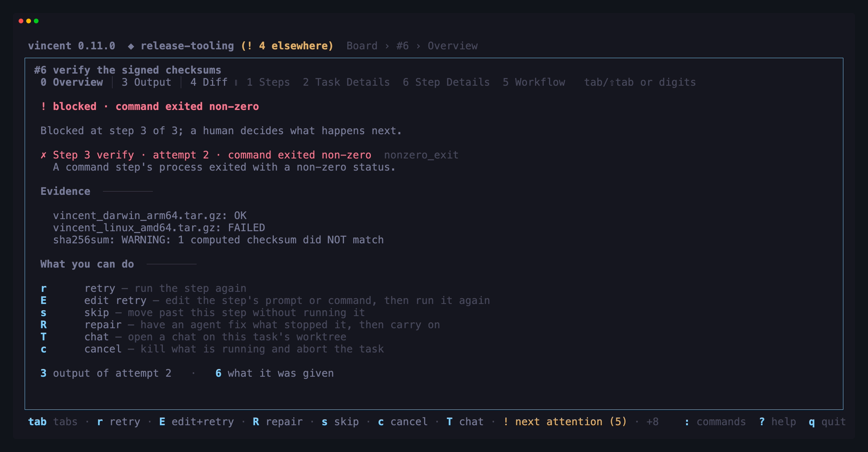Click the green window zoom button
Viewport: 868px width, 452px height.
pos(36,21)
